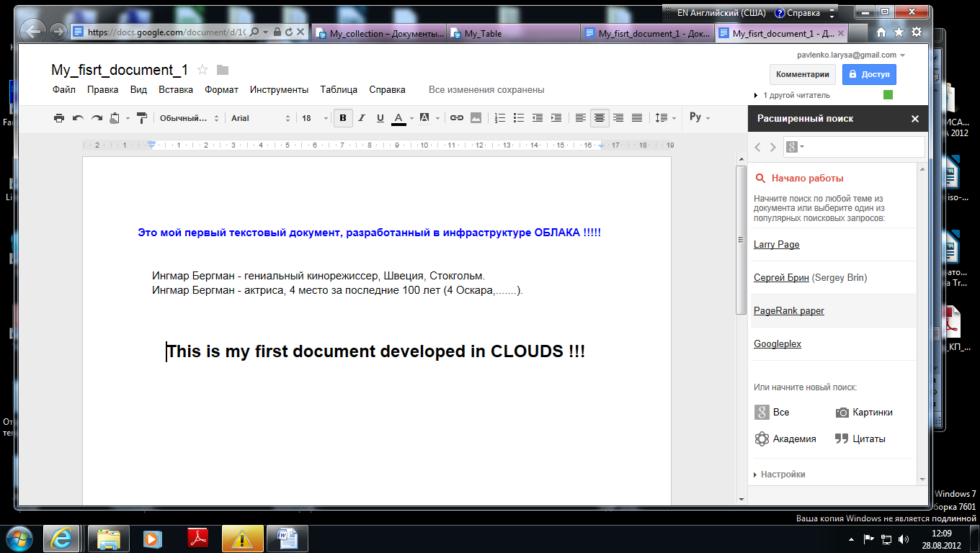Justify the text alignment
This screenshot has height=553, width=980.
click(637, 118)
